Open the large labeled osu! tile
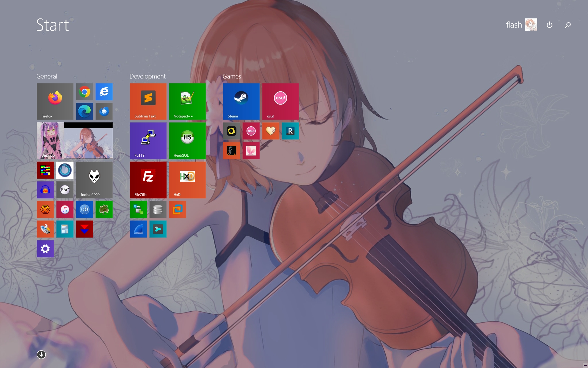Image resolution: width=588 pixels, height=368 pixels. (x=281, y=102)
